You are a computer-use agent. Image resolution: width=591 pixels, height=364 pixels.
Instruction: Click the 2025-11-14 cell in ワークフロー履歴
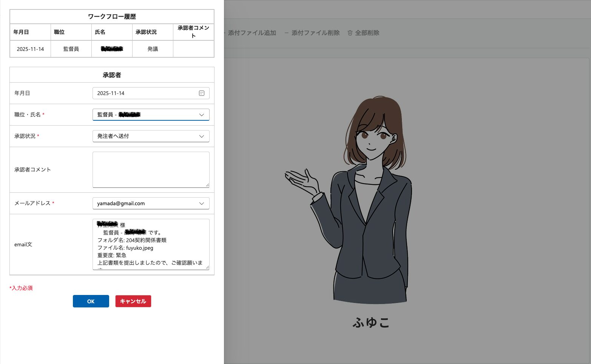click(x=30, y=49)
